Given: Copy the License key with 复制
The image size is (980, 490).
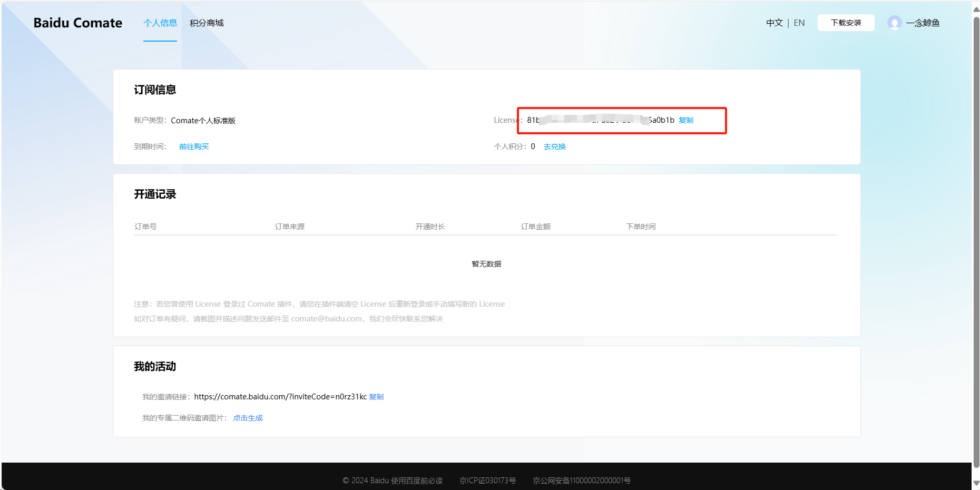Looking at the screenshot, I should point(685,120).
